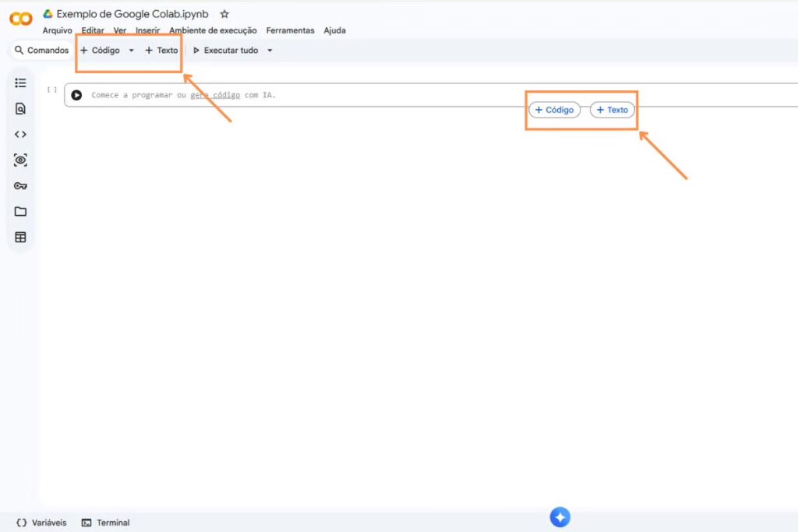Open the file browser sidebar
The width and height of the screenshot is (798, 532).
[x=20, y=211]
